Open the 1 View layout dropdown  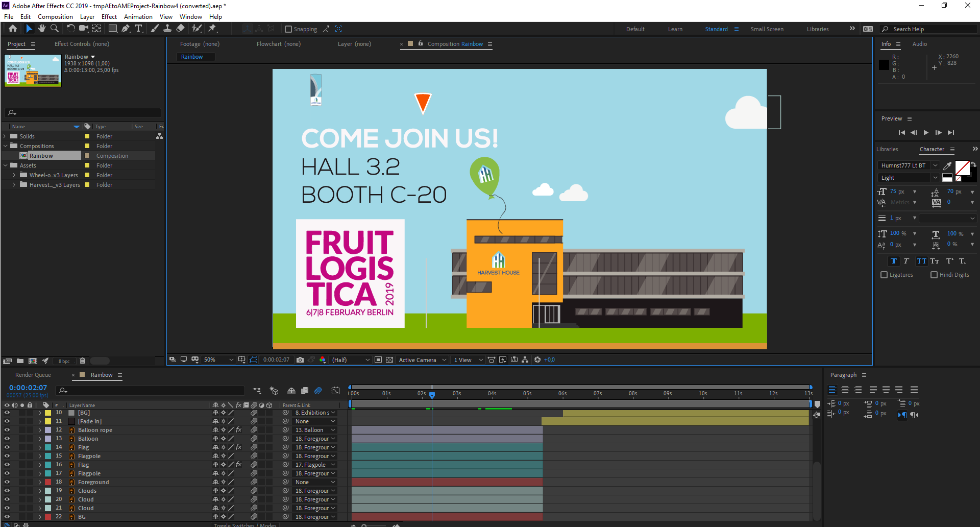tap(468, 360)
